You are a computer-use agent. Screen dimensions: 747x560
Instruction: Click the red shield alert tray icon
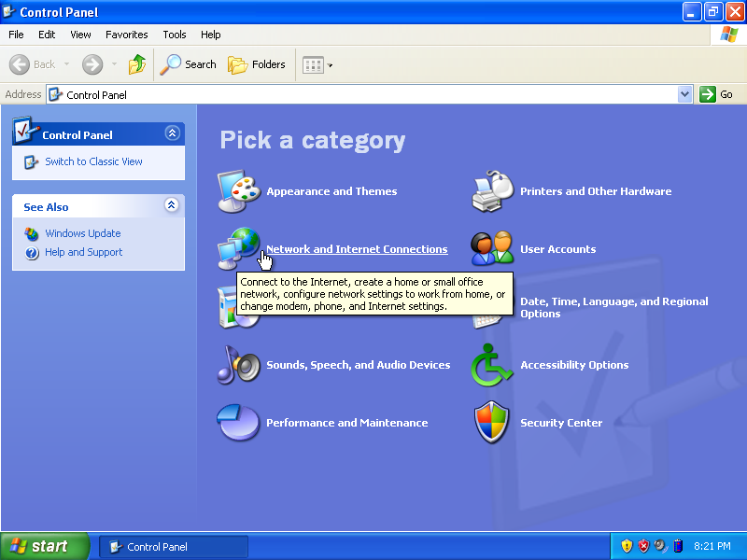(643, 546)
